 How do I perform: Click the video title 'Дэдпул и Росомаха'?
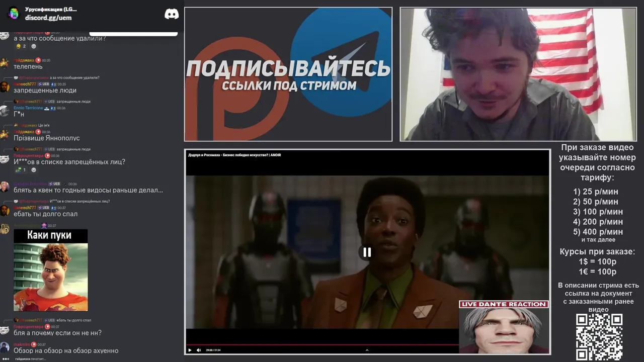pyautogui.click(x=234, y=155)
